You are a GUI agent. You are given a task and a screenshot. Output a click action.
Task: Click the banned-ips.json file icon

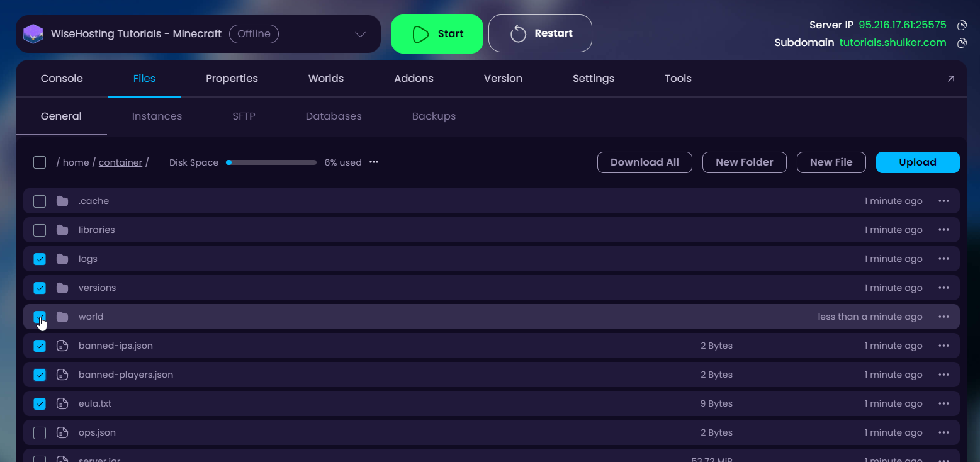point(62,346)
